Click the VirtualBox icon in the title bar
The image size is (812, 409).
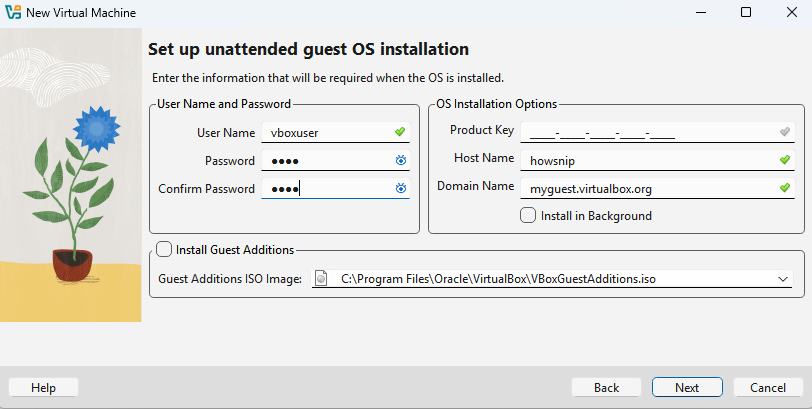[x=12, y=12]
